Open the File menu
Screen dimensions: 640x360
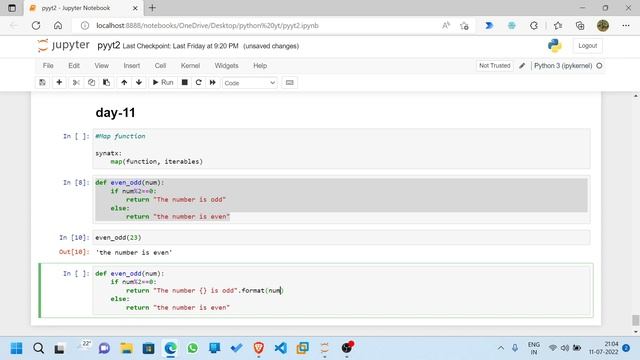pos(48,66)
